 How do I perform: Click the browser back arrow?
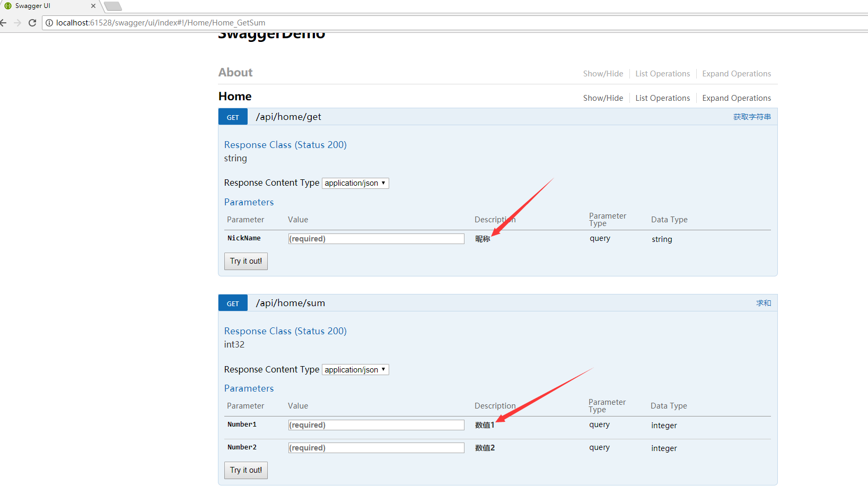click(3, 23)
